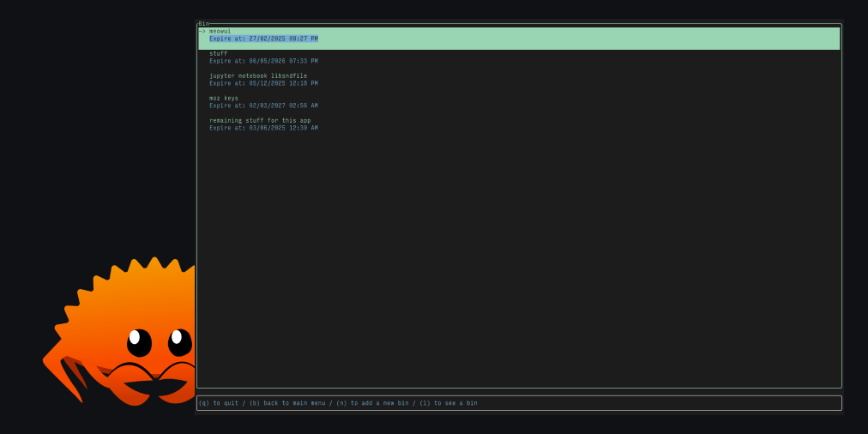Click the 'Bin' panel title

203,23
